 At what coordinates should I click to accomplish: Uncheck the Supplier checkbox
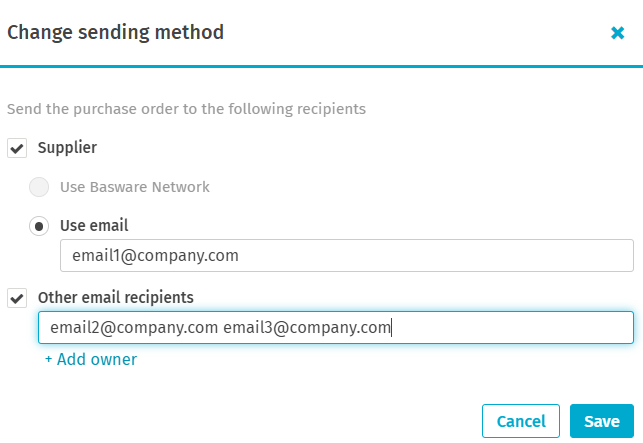(17, 148)
